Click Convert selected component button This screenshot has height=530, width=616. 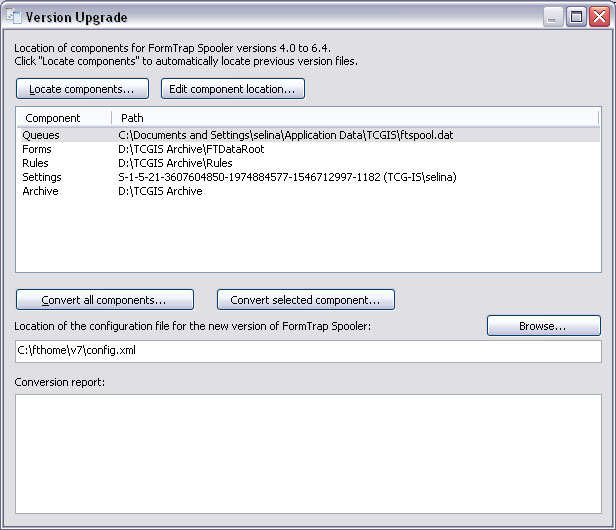[305, 300]
